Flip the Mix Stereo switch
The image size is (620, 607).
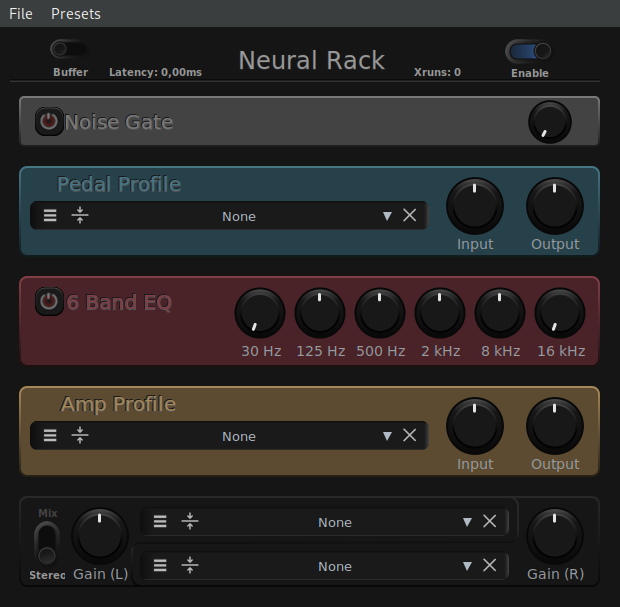47,543
